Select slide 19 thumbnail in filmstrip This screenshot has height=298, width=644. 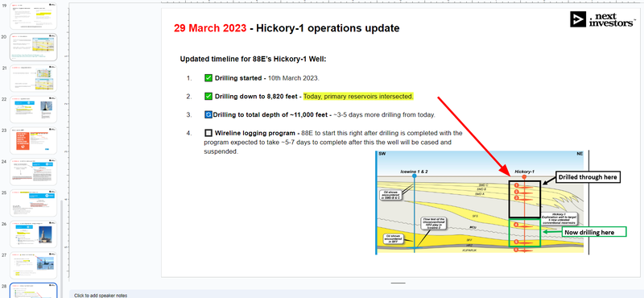pos(33,15)
